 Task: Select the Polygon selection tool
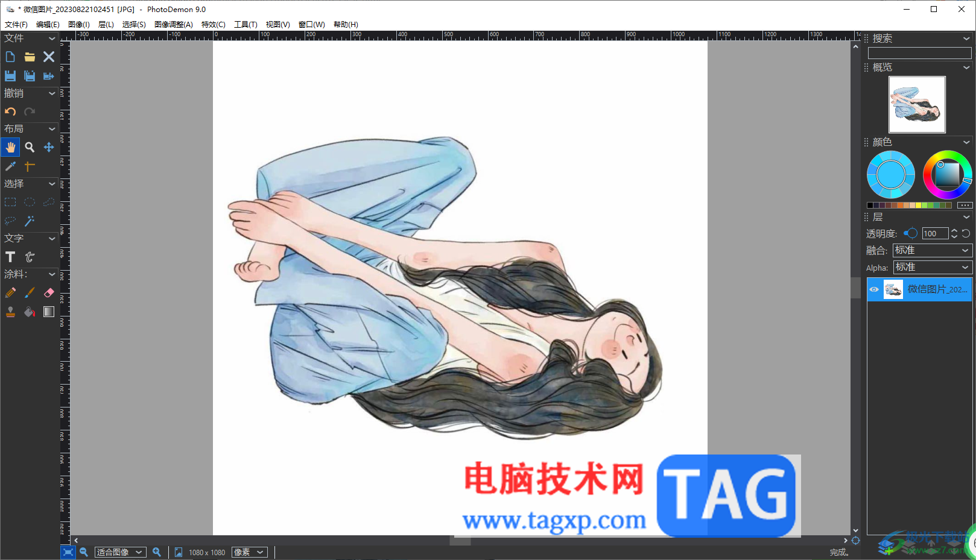point(49,202)
